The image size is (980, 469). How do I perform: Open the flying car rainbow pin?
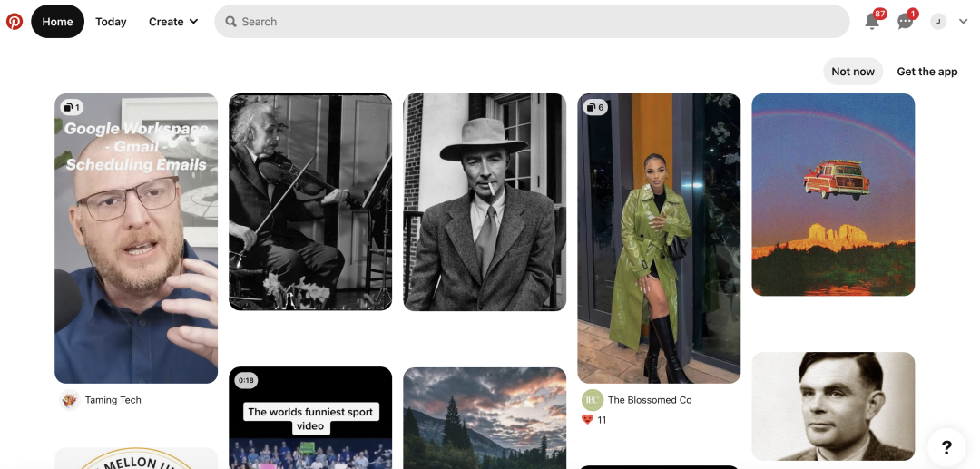tap(833, 194)
